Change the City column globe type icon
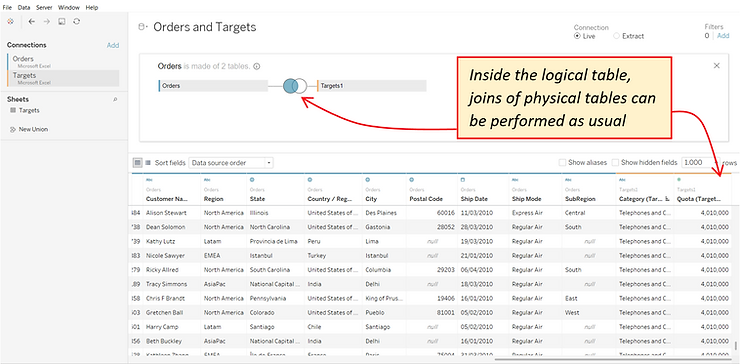740x364 pixels. pyautogui.click(x=368, y=180)
